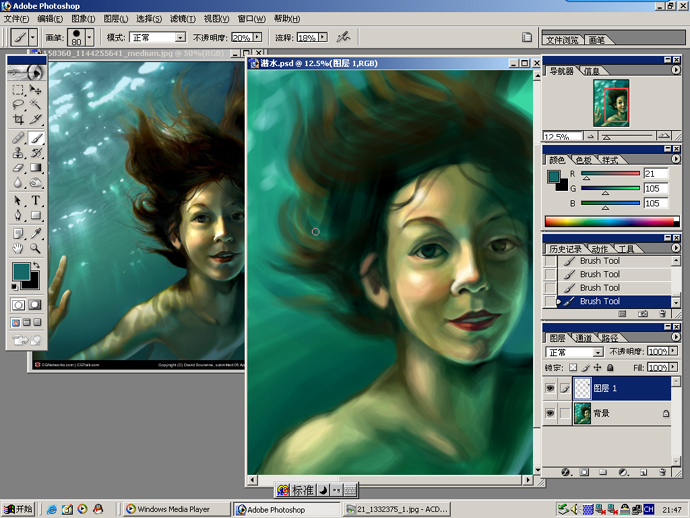Enable airbrush in options bar
The width and height of the screenshot is (690, 518).
tap(343, 37)
